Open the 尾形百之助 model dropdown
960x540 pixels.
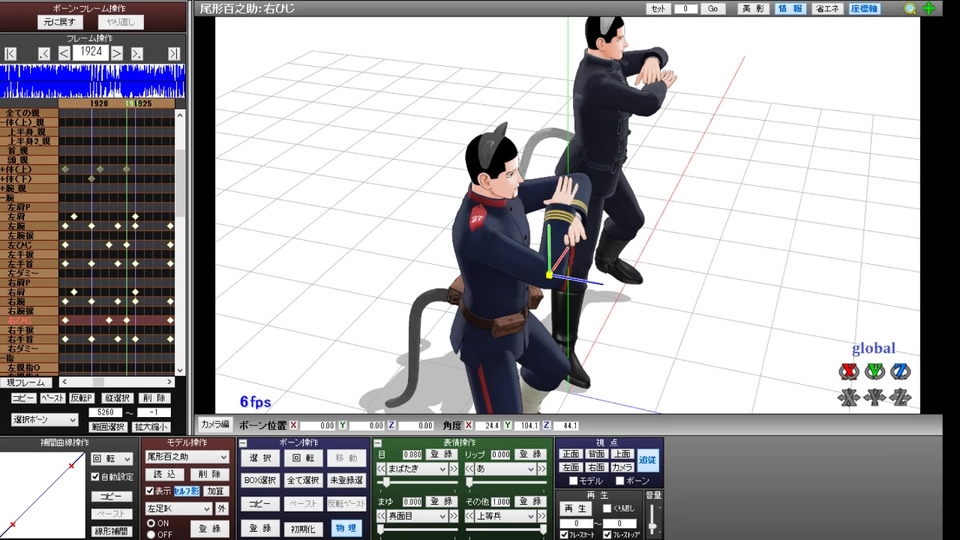point(187,457)
